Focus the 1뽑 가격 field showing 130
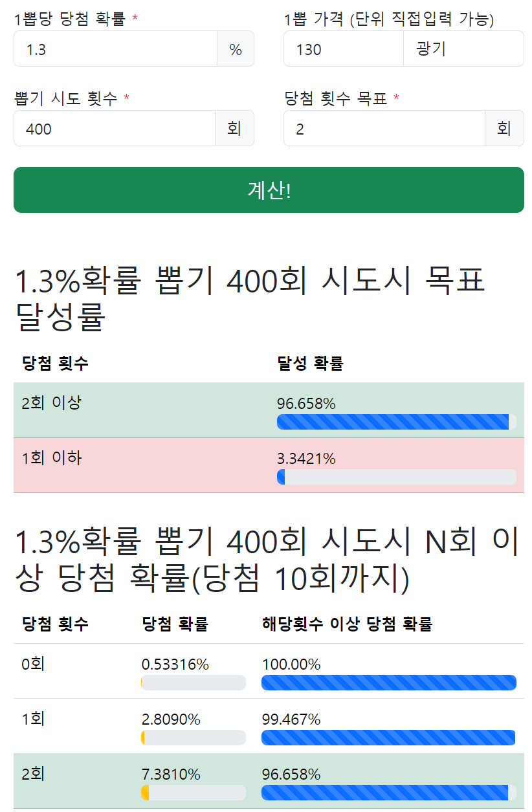532x812 pixels. tap(343, 49)
